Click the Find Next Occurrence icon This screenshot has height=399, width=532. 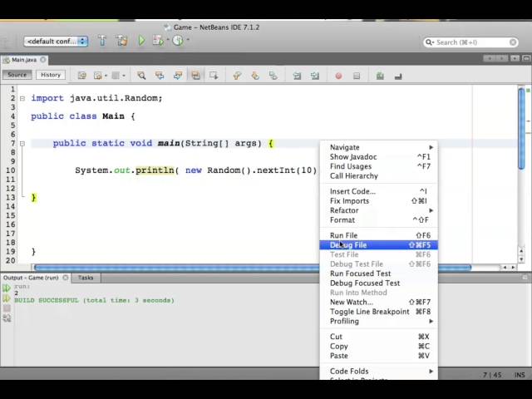click(177, 76)
